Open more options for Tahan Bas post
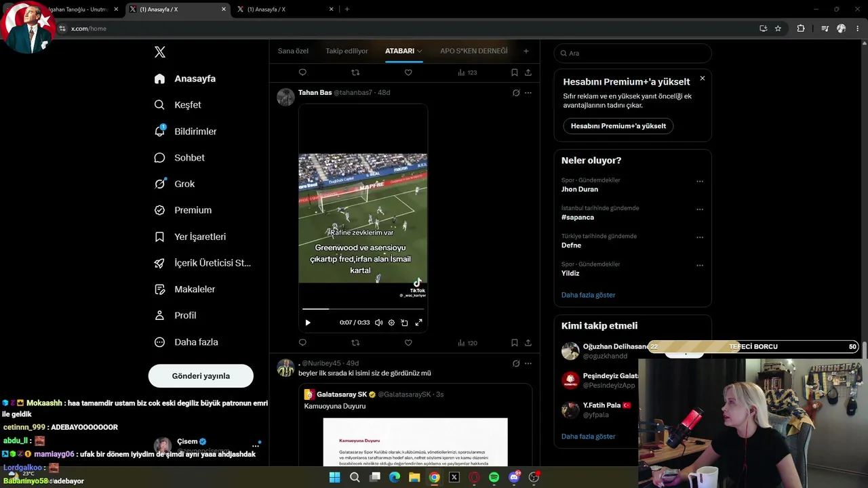The image size is (868, 488). [x=528, y=93]
